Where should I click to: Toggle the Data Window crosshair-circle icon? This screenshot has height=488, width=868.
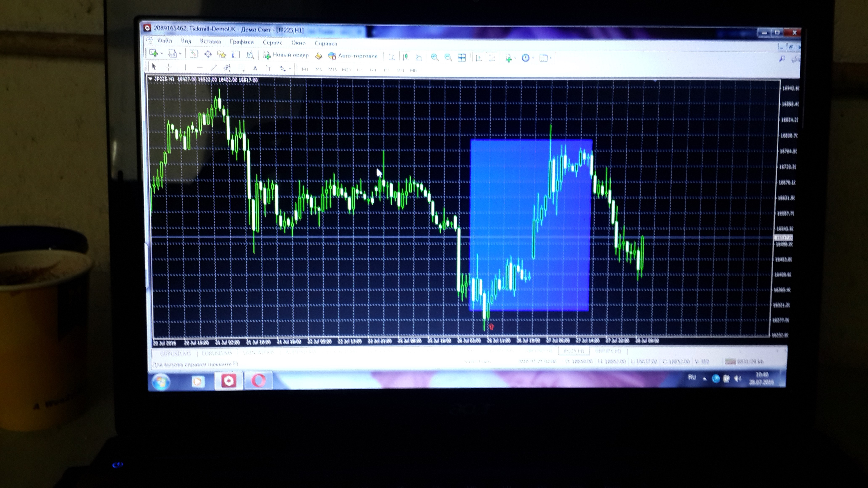(x=208, y=54)
